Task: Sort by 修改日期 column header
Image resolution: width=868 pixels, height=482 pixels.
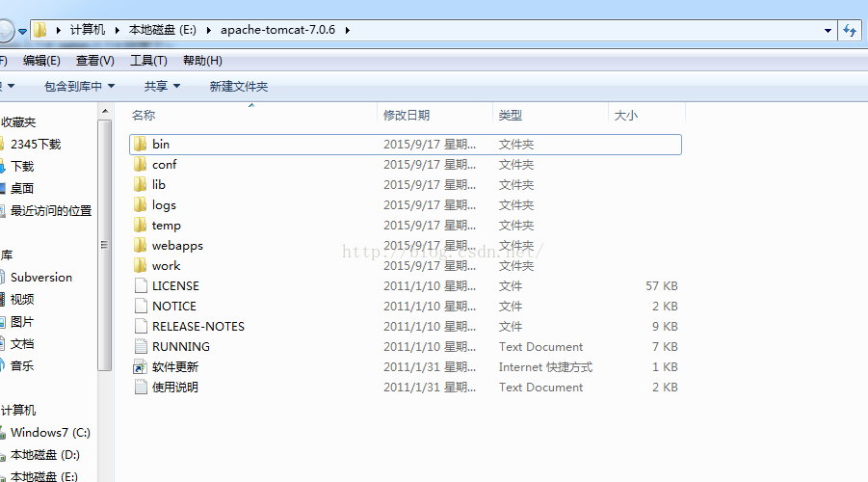Action: (407, 116)
